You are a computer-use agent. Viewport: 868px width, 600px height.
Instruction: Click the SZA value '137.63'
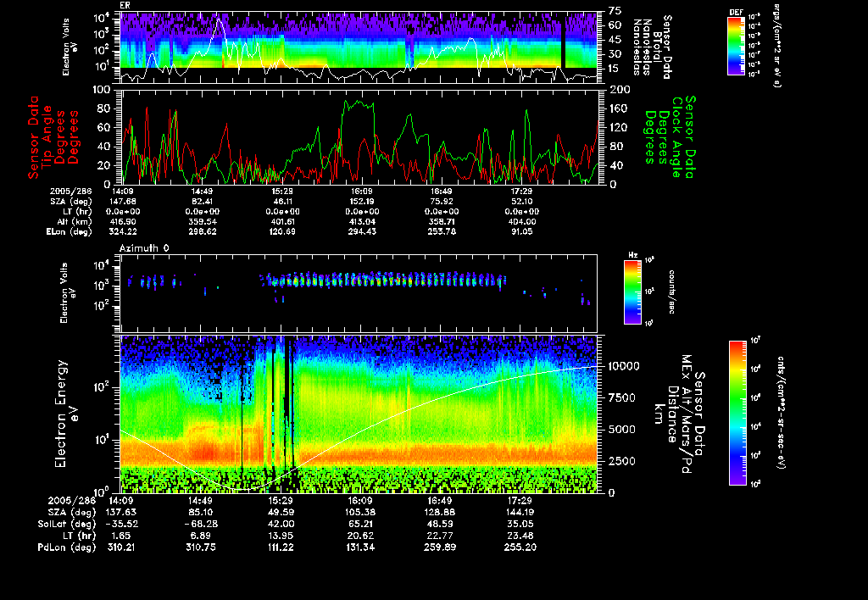click(x=120, y=513)
